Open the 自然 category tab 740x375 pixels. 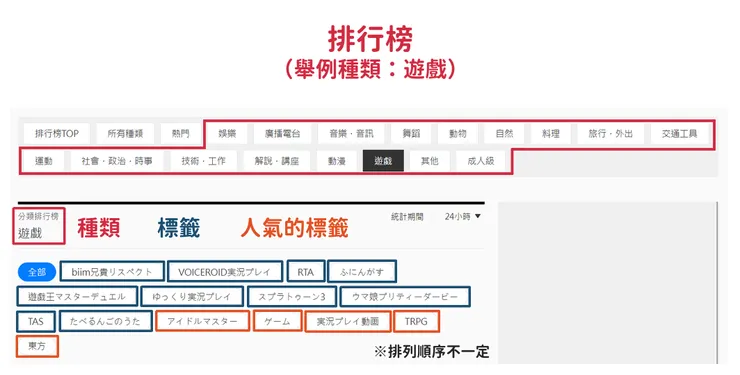tap(504, 134)
